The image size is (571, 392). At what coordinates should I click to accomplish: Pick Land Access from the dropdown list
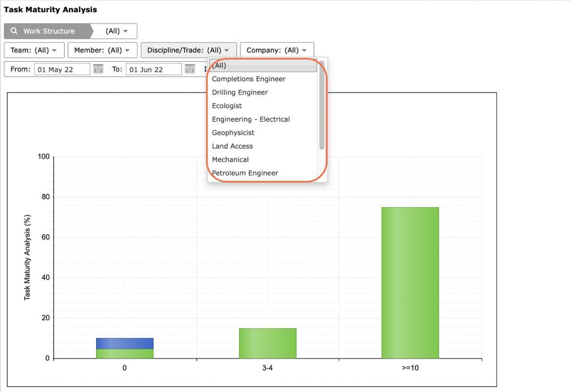[x=263, y=146]
